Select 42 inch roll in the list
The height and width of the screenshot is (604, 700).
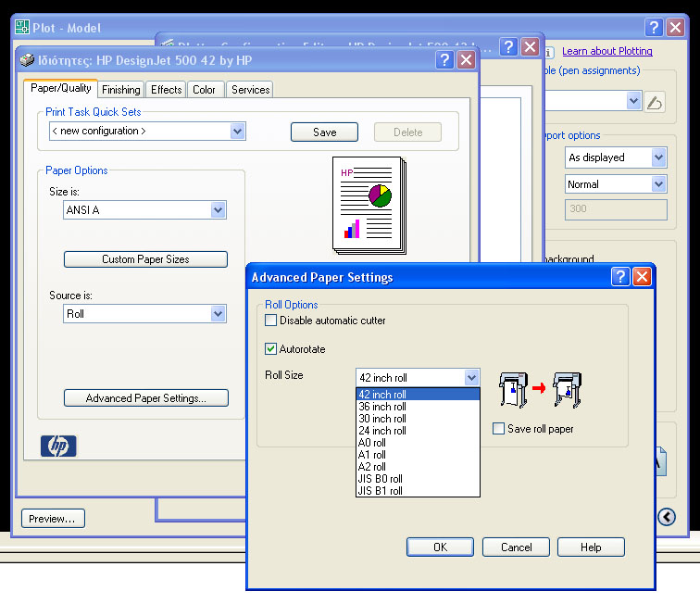click(x=418, y=395)
